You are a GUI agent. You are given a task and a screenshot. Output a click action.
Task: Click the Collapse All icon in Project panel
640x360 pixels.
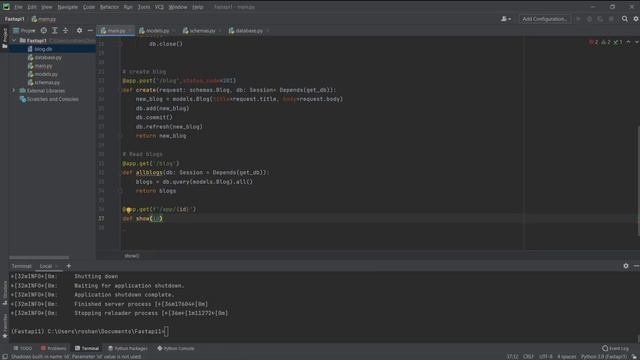(x=66, y=31)
